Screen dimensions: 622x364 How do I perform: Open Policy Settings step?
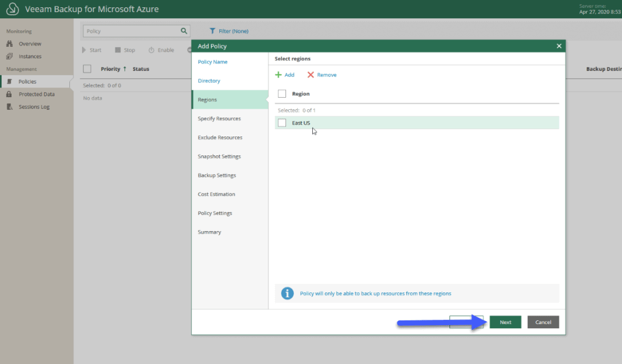(x=215, y=213)
